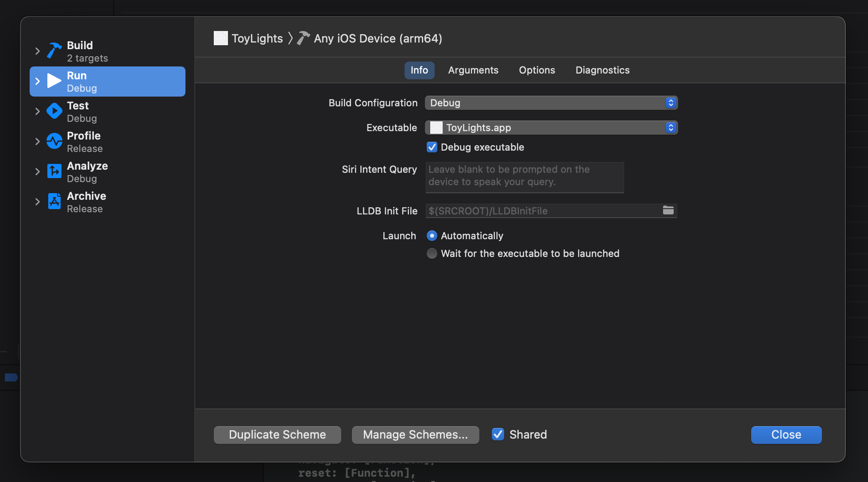Click the Run play icon
Viewport: 868px width, 482px height.
click(x=54, y=81)
